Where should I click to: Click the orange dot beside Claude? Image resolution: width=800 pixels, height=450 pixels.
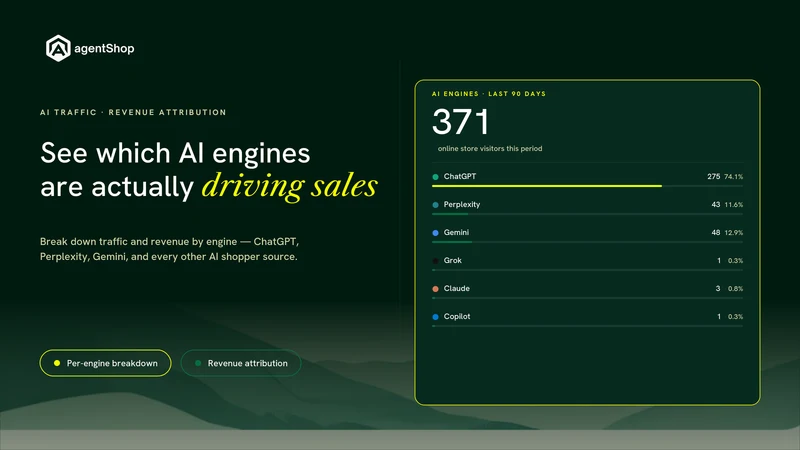pos(435,289)
